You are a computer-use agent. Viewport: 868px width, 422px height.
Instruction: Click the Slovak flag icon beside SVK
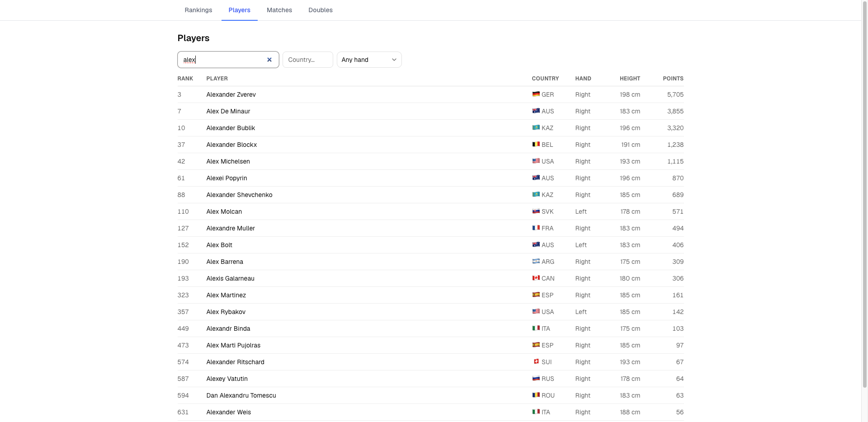(536, 211)
